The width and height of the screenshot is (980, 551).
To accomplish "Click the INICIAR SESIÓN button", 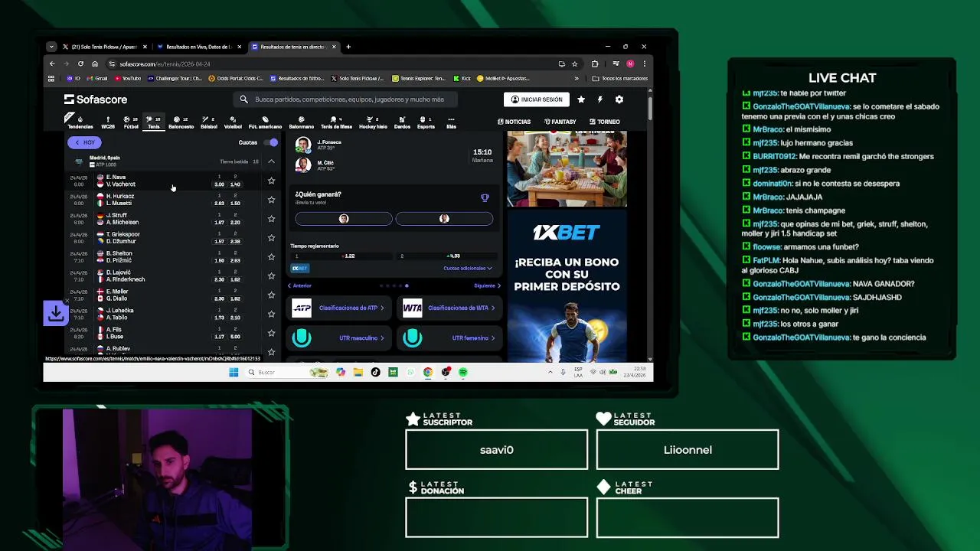I will pyautogui.click(x=536, y=99).
